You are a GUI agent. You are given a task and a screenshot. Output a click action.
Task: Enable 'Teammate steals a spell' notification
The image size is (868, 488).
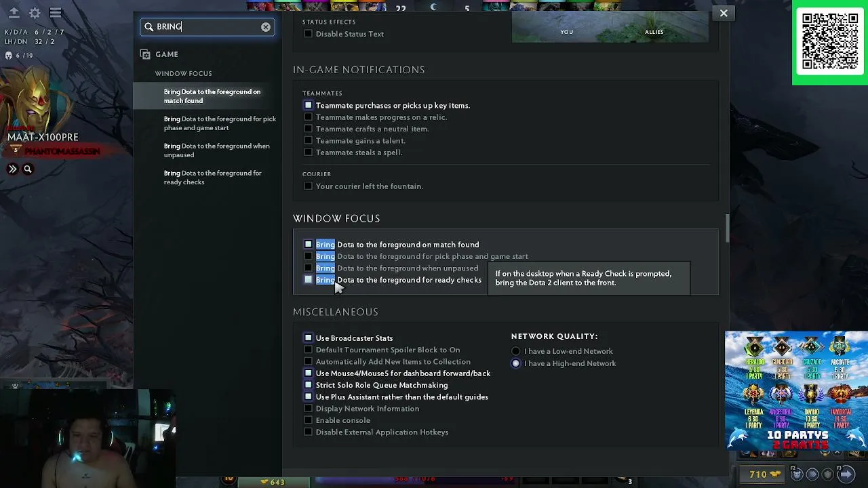tap(309, 152)
